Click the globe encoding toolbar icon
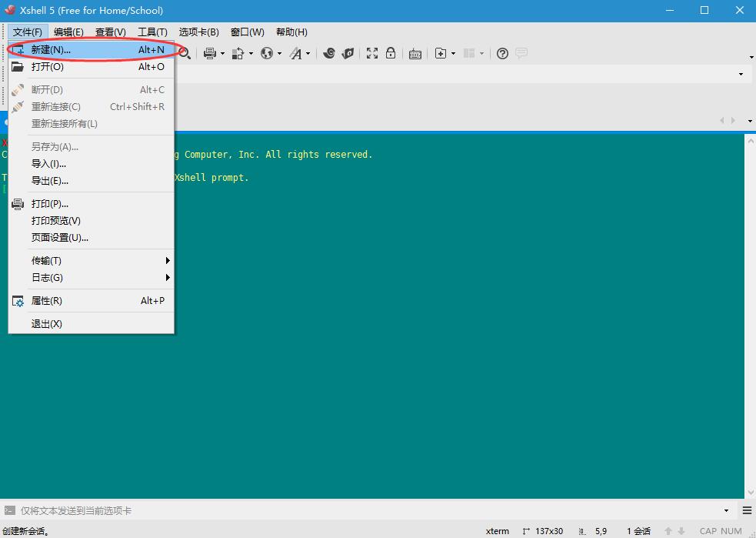 click(x=267, y=53)
